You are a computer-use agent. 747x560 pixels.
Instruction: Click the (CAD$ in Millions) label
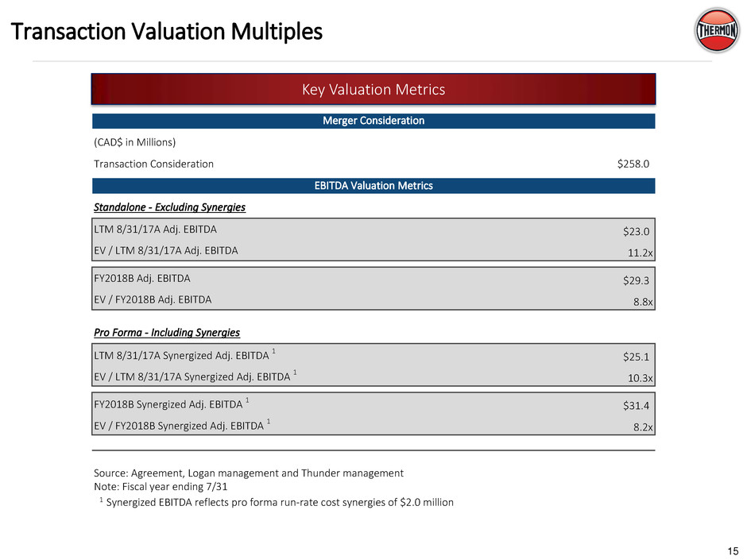pos(134,142)
